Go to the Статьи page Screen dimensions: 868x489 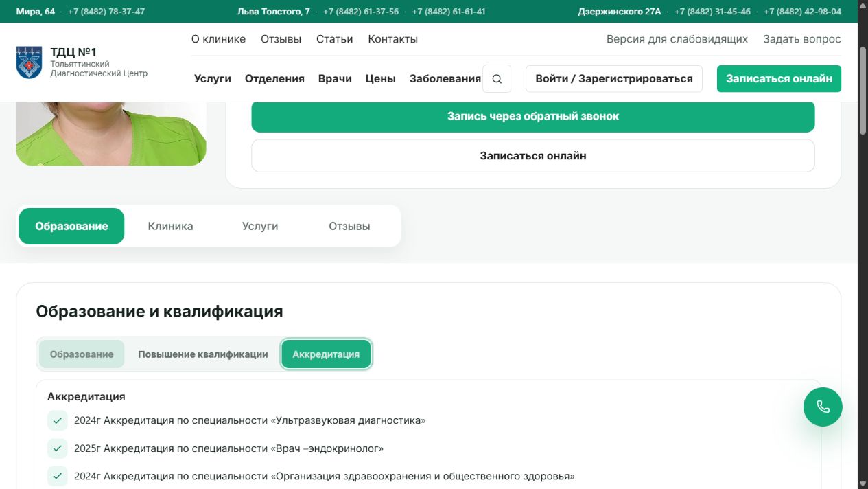(334, 39)
